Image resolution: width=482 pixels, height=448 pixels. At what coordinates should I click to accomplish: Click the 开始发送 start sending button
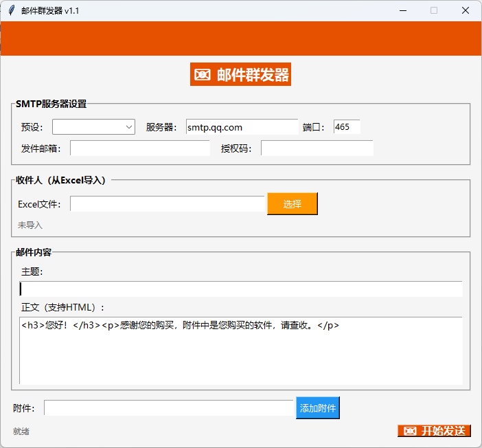coord(434,431)
